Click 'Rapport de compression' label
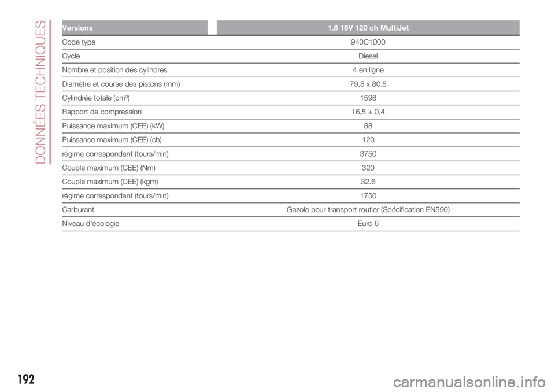This screenshot has width=555, height=392. click(102, 112)
